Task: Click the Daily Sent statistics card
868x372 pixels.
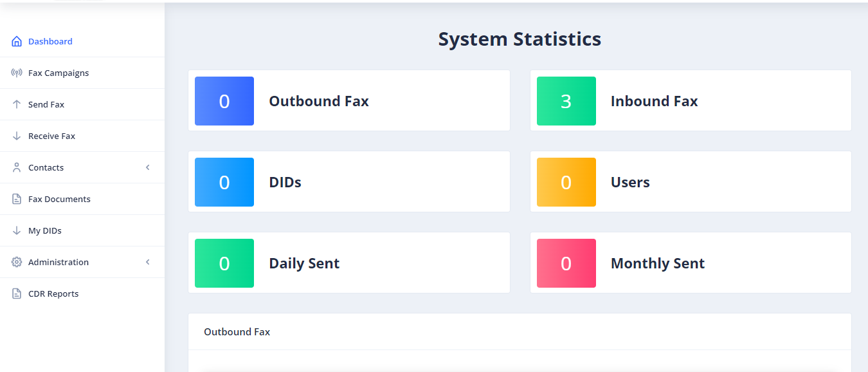Action: tap(349, 263)
